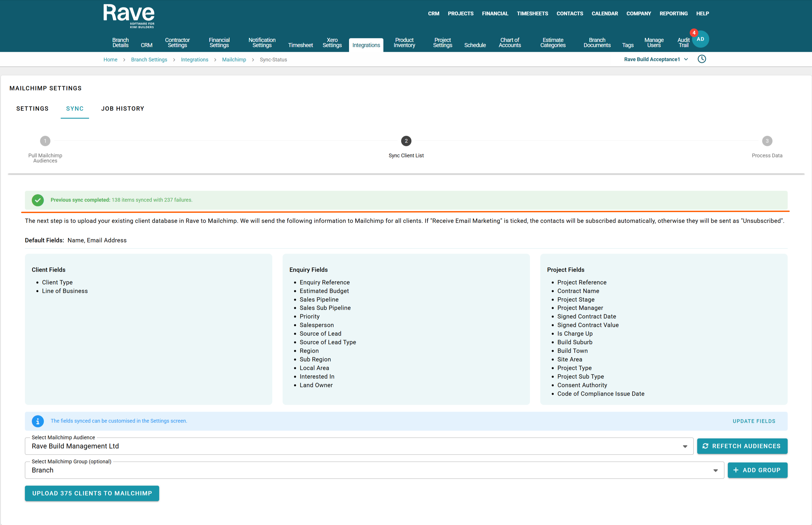Screen dimensions: 812x525
Task: Click the blue info icon
Action: (38, 421)
